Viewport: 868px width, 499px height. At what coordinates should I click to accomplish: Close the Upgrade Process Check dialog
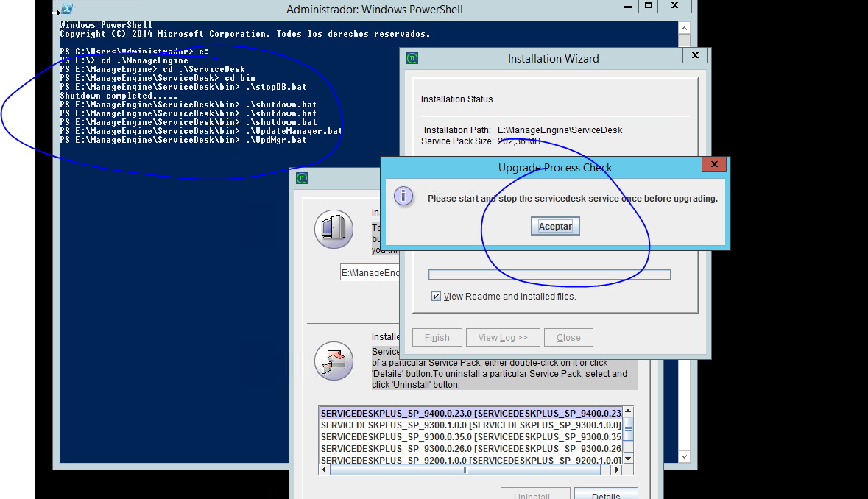point(713,164)
